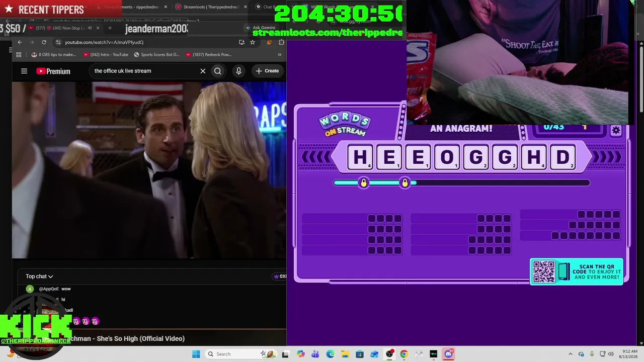This screenshot has width=644, height=362.
Task: Bookmark this page with the star icon
Action: [253, 42]
